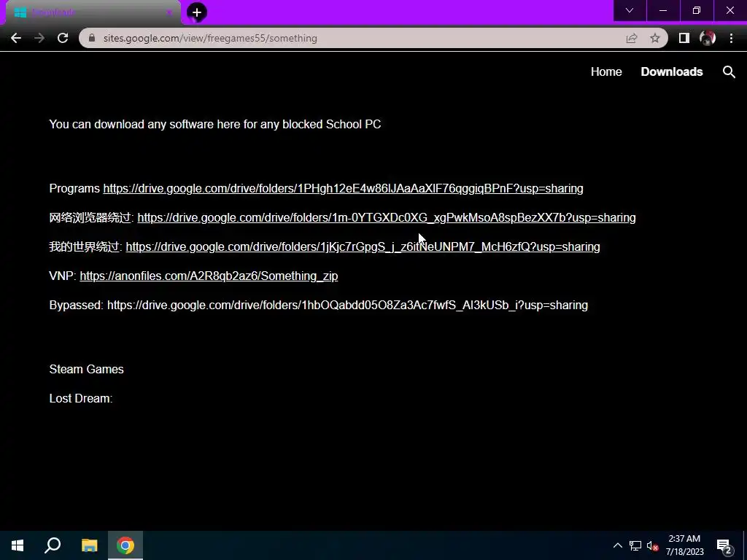Show hidden system tray icons
The image size is (747, 560).
[617, 545]
